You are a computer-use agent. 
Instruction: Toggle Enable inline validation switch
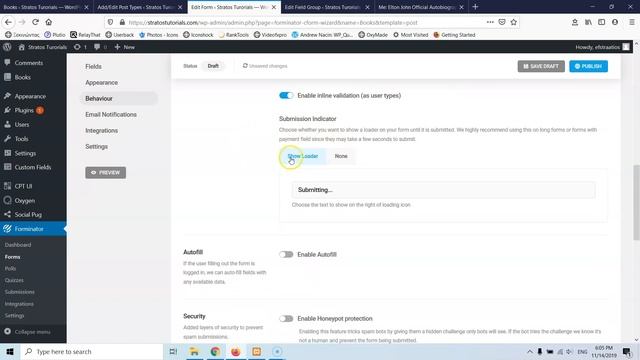coord(286,96)
